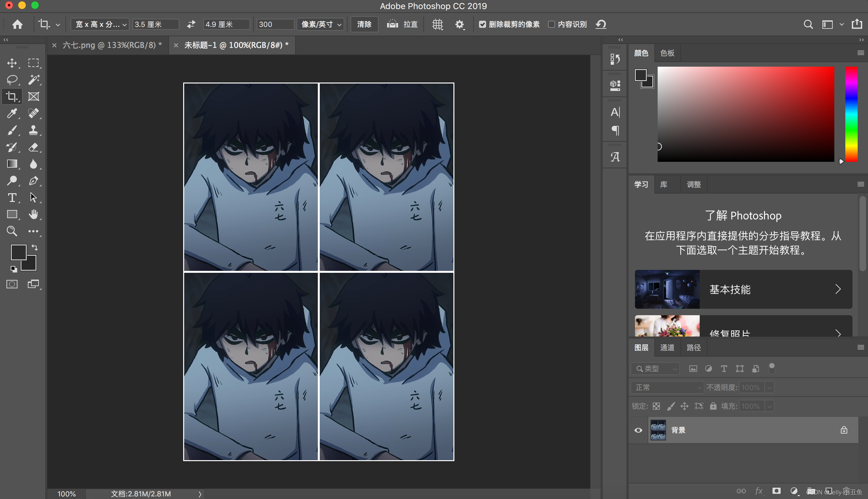
Task: Open the 宽 x 高 x 分 preset dropdown
Action: (100, 24)
